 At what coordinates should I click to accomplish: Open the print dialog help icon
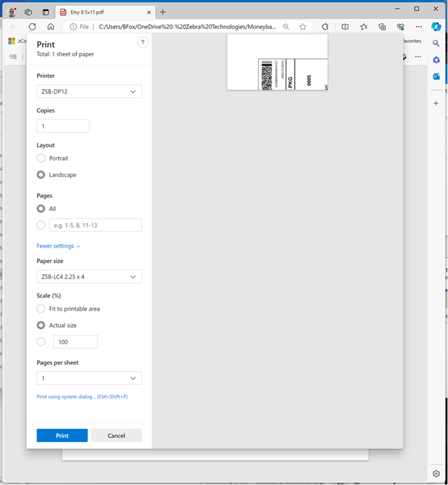pyautogui.click(x=142, y=42)
